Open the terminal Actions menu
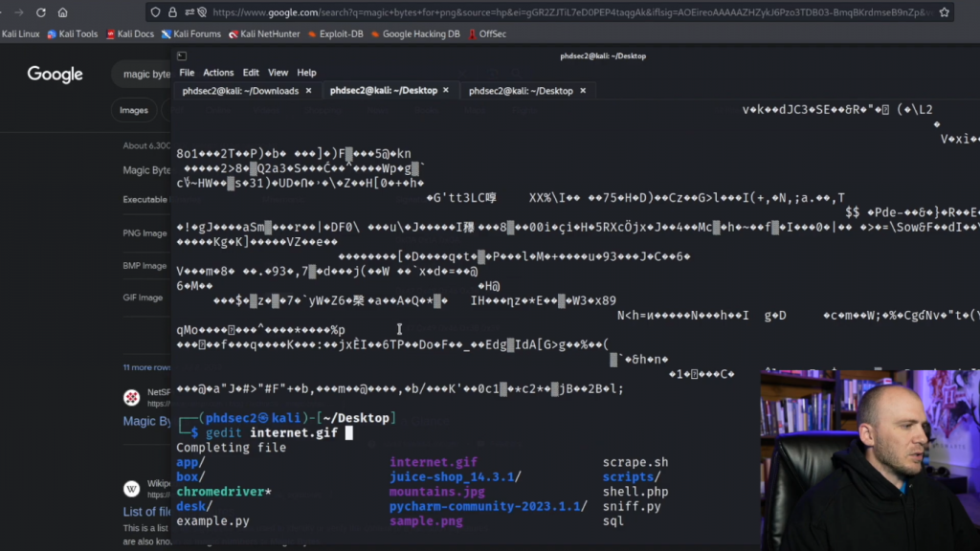 click(x=218, y=73)
